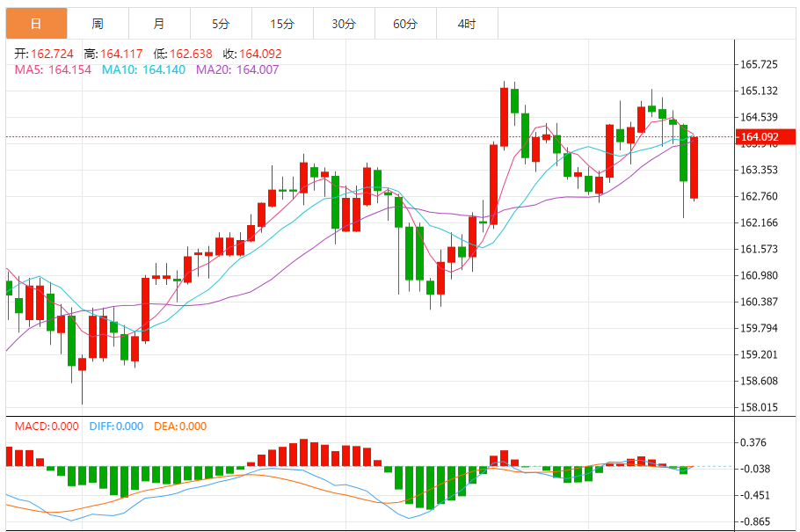The width and height of the screenshot is (800, 532).
Task: Select the 日 daily chart tab
Action: pos(36,24)
